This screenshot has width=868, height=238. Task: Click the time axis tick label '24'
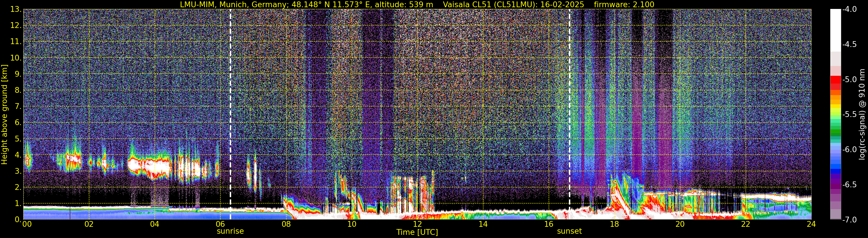click(811, 224)
